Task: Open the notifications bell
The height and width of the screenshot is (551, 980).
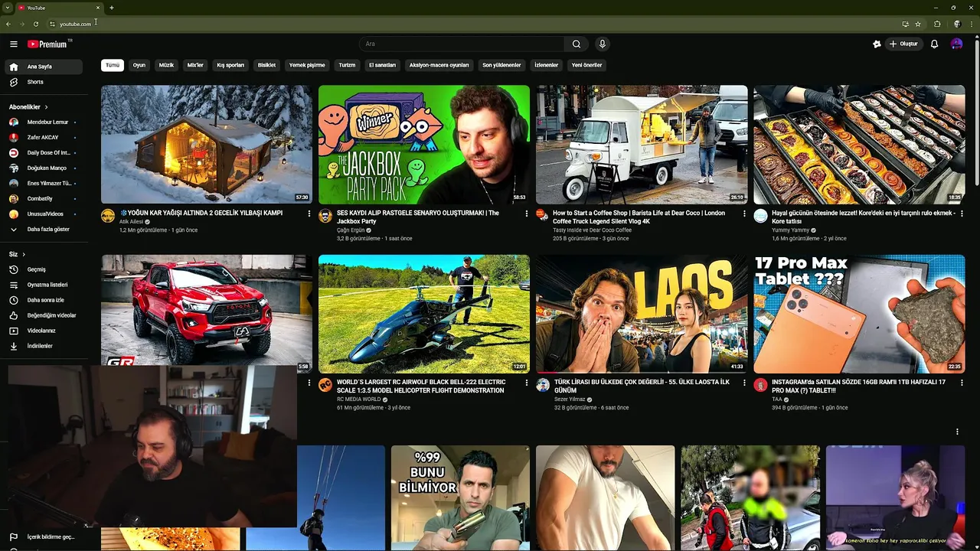Action: [934, 44]
